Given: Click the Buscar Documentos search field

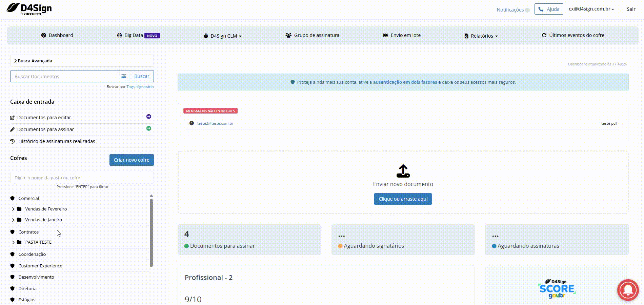Looking at the screenshot, I should click(x=64, y=77).
